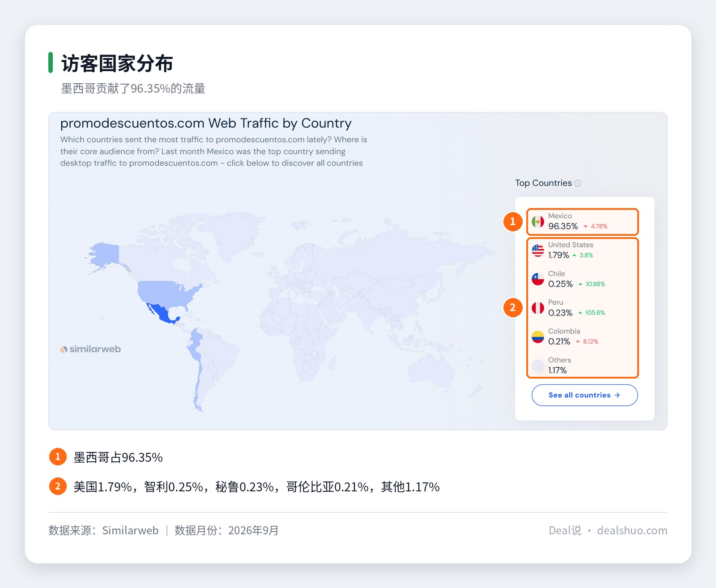Viewport: 716px width, 588px height.
Task: Click the Peru flag icon
Action: [x=538, y=308]
